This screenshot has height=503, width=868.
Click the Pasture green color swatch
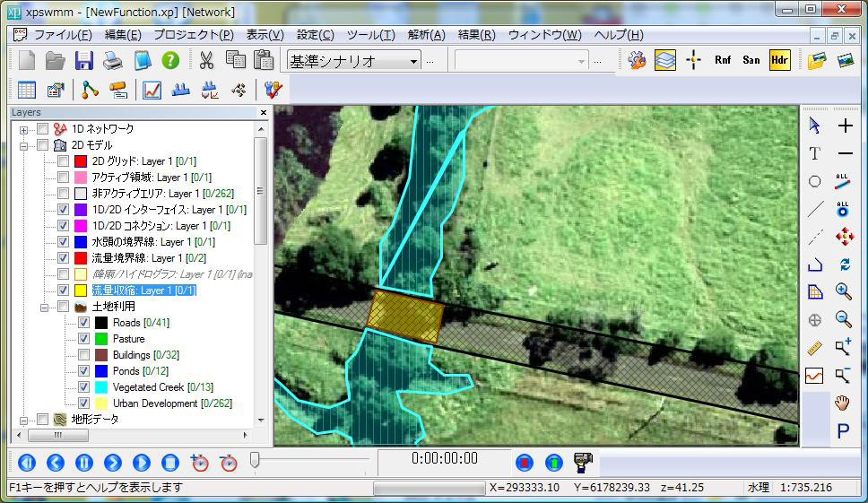pyautogui.click(x=101, y=339)
